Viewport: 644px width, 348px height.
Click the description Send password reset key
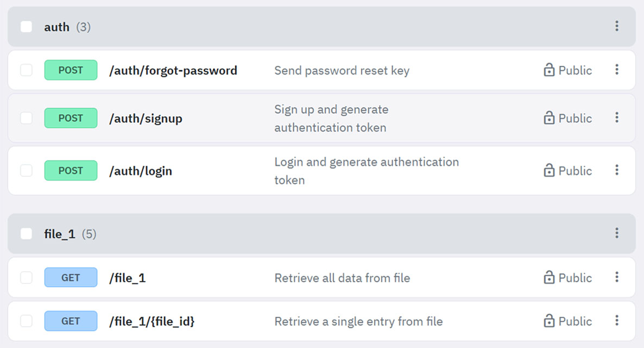point(342,70)
